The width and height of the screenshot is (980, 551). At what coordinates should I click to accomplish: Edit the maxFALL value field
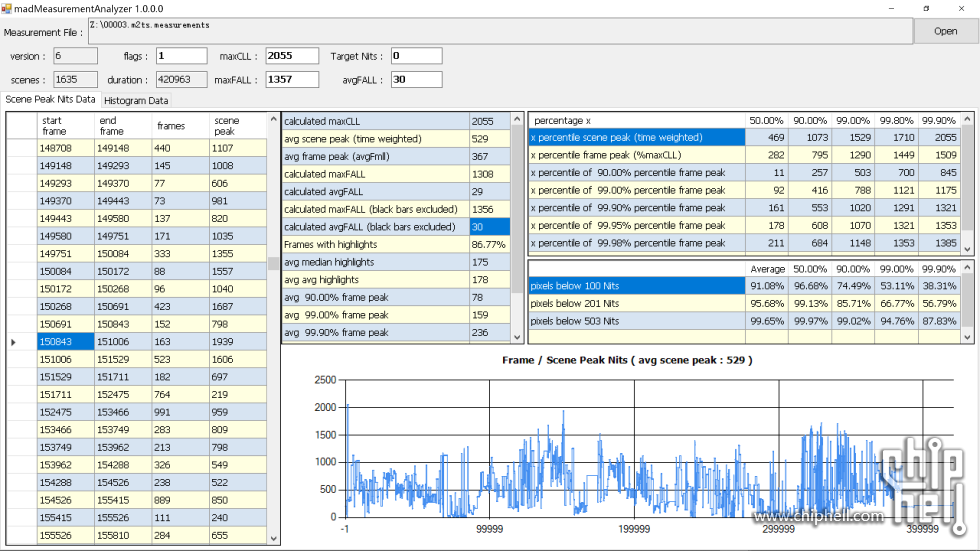(x=292, y=80)
